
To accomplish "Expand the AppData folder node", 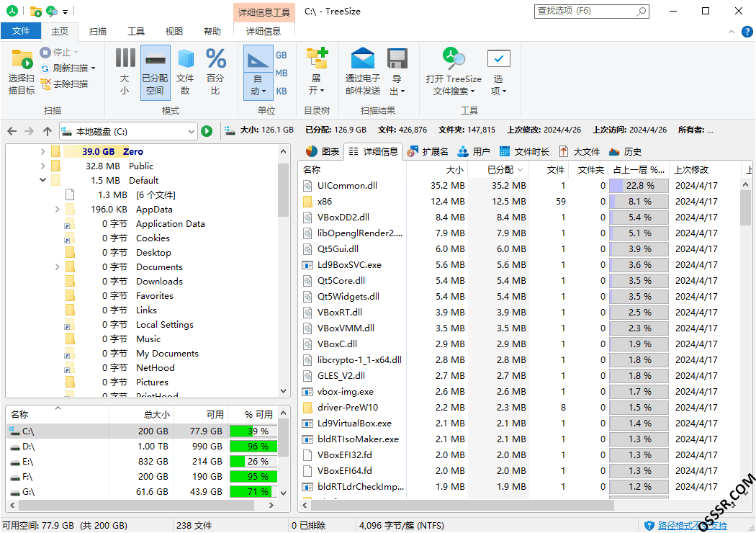I will 58,210.
